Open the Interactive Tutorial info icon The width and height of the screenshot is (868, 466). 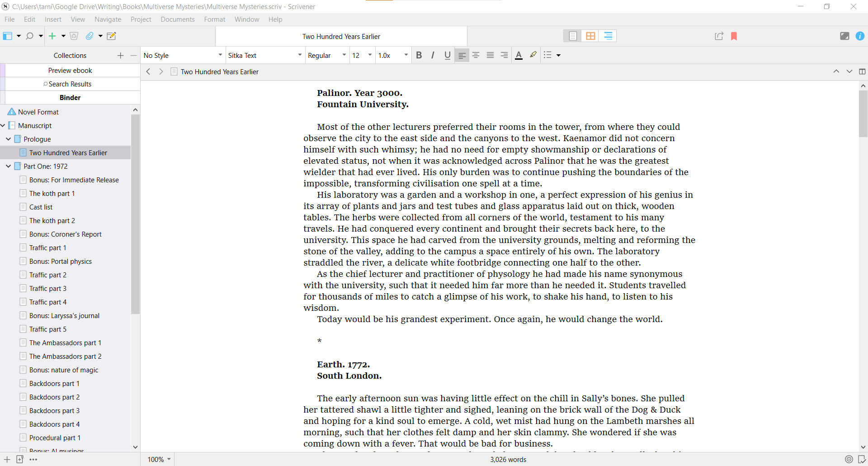coord(860,36)
